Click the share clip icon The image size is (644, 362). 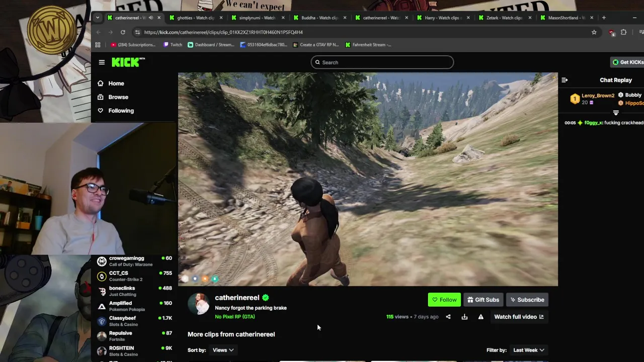click(x=448, y=317)
